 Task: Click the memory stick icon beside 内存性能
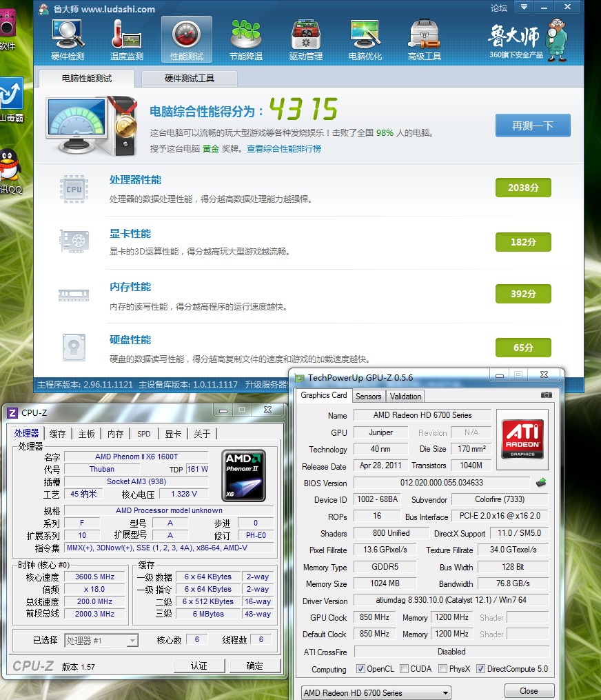pyautogui.click(x=74, y=295)
